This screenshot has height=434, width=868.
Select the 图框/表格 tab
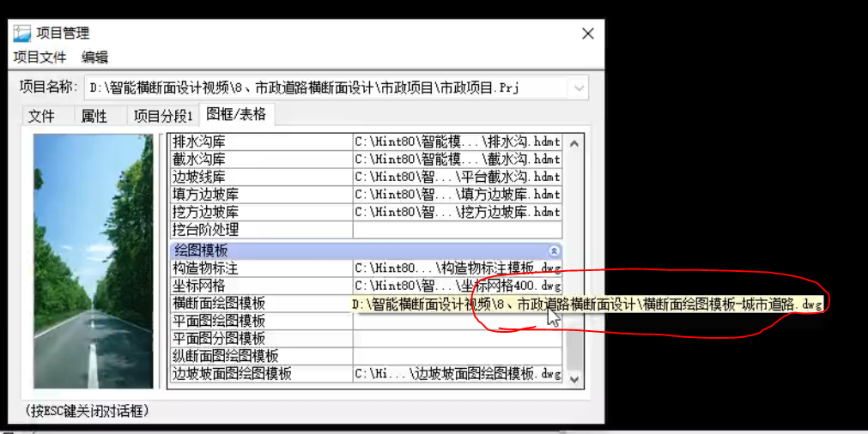(x=237, y=115)
